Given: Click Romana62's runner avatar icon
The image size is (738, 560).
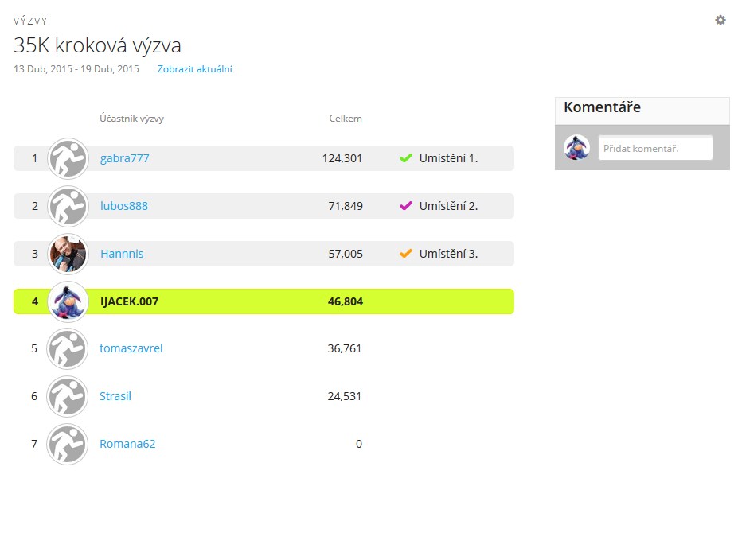Looking at the screenshot, I should pos(68,444).
